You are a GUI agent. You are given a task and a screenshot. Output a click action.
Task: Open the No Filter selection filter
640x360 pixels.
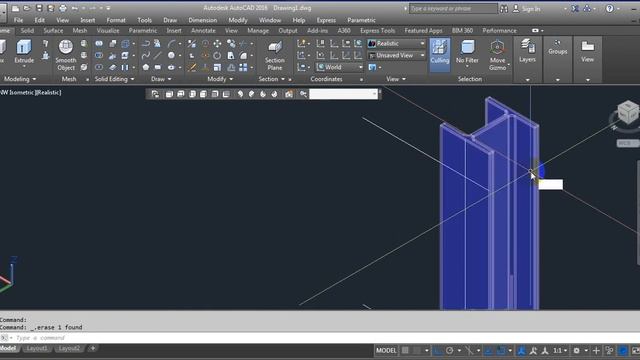pyautogui.click(x=467, y=52)
